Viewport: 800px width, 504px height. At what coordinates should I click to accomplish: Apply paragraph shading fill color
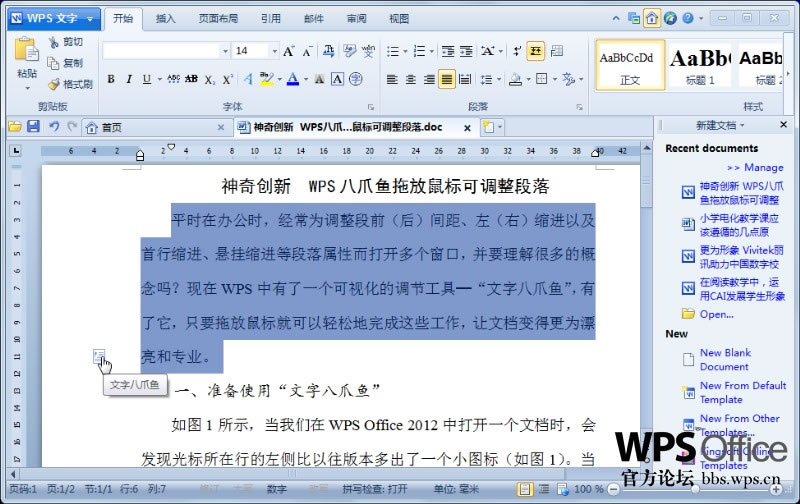[x=516, y=79]
